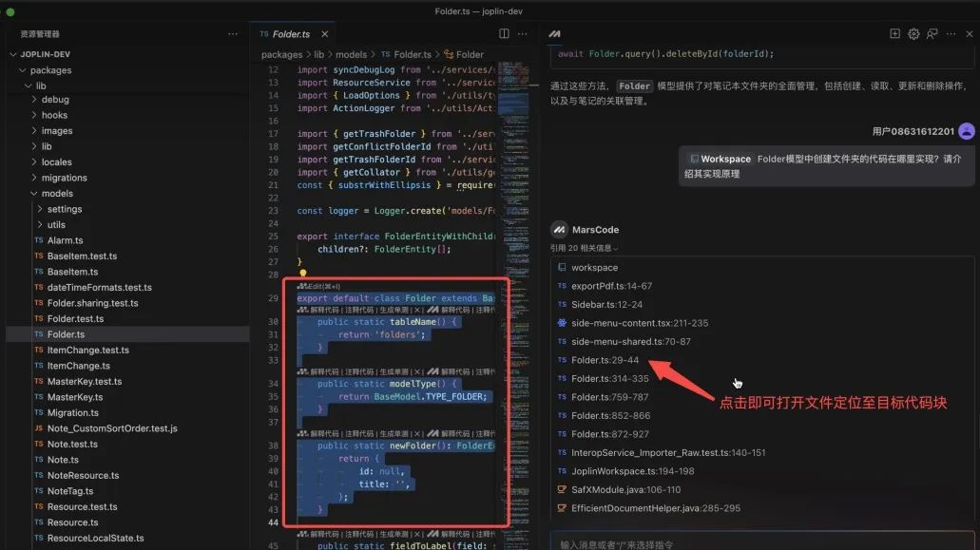Viewport: 980px width, 550px height.
Task: Click the MarsCode feedback chat icon
Action: coord(932,33)
